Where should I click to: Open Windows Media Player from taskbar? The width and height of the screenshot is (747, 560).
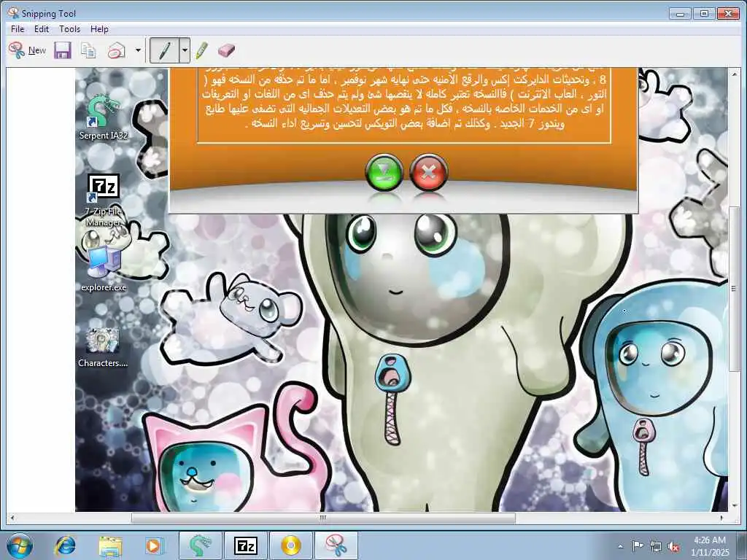pos(153,545)
